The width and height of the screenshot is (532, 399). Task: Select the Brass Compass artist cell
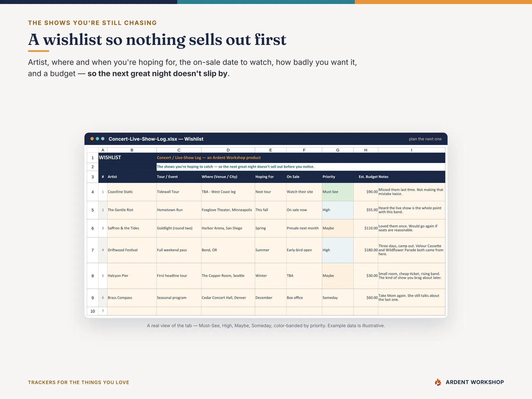click(132, 298)
